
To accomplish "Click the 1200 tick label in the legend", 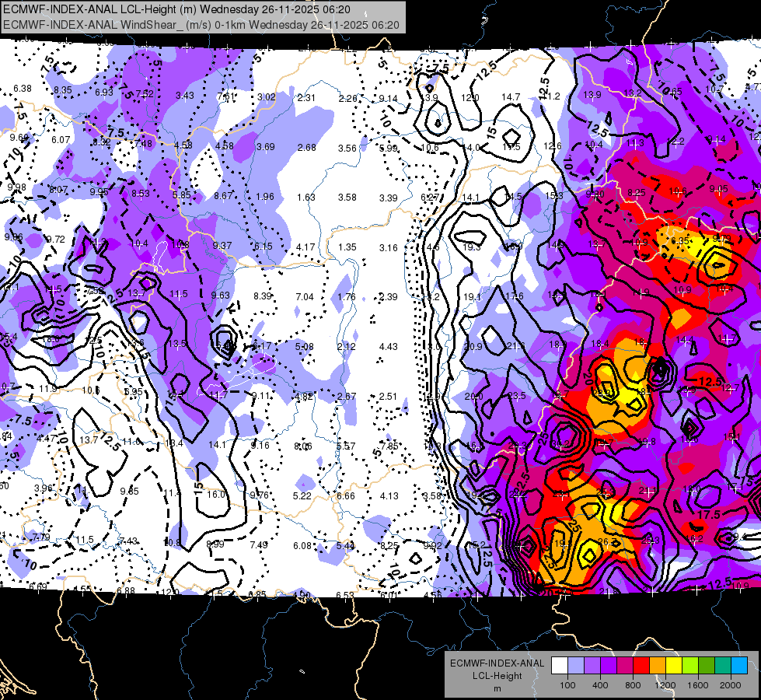I will [x=665, y=685].
